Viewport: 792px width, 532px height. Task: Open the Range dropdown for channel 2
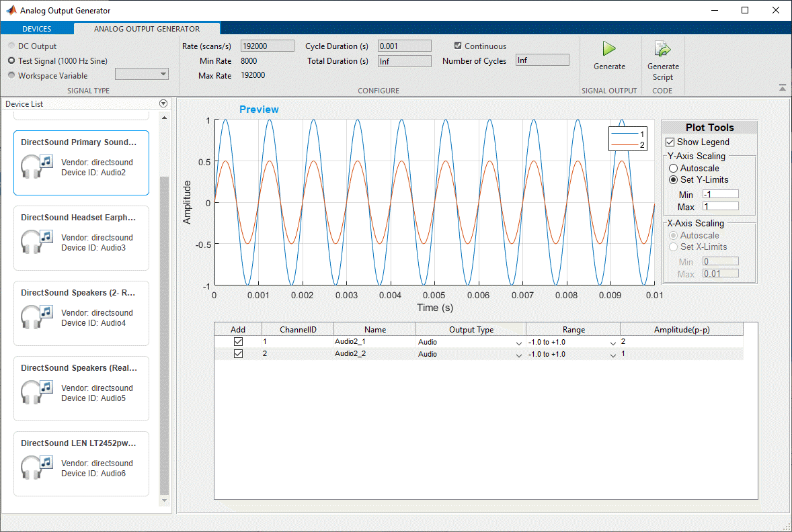point(612,354)
